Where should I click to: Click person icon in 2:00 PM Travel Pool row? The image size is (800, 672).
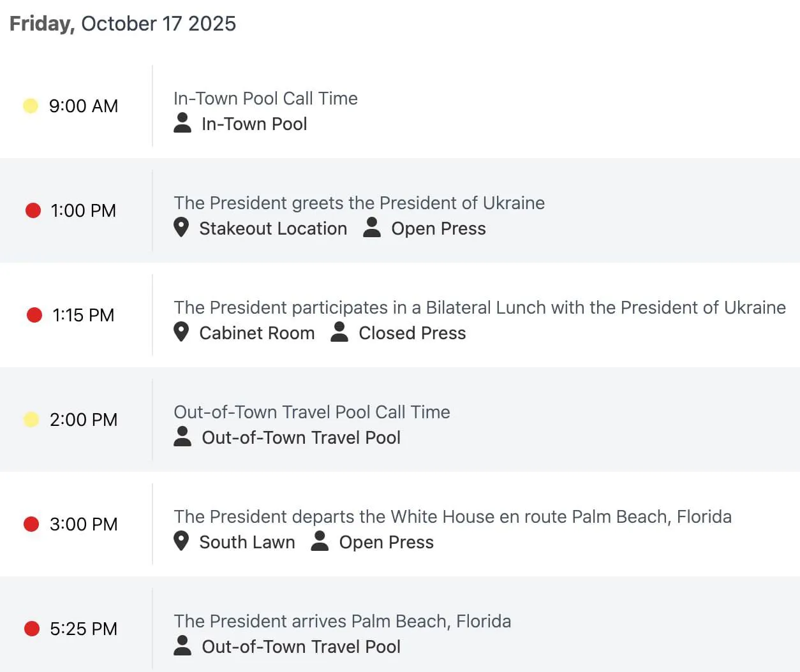pyautogui.click(x=182, y=437)
